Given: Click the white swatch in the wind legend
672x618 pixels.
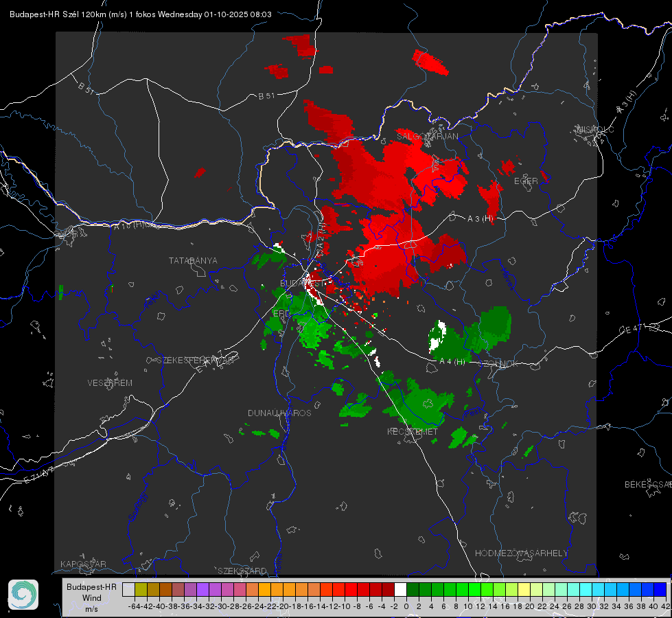Looking at the screenshot, I should [400, 590].
